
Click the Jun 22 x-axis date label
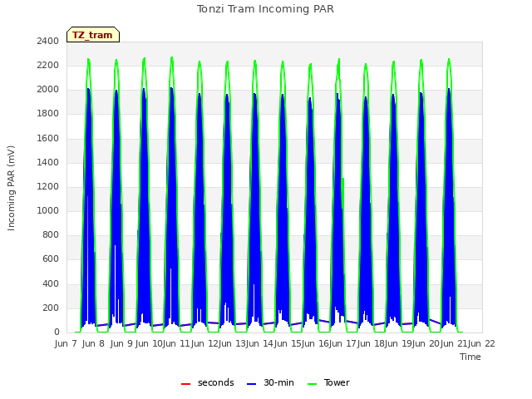[x=482, y=343]
